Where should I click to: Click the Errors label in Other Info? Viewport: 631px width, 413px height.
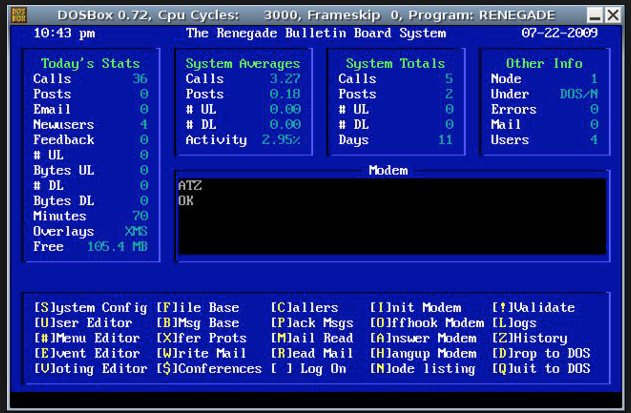513,109
